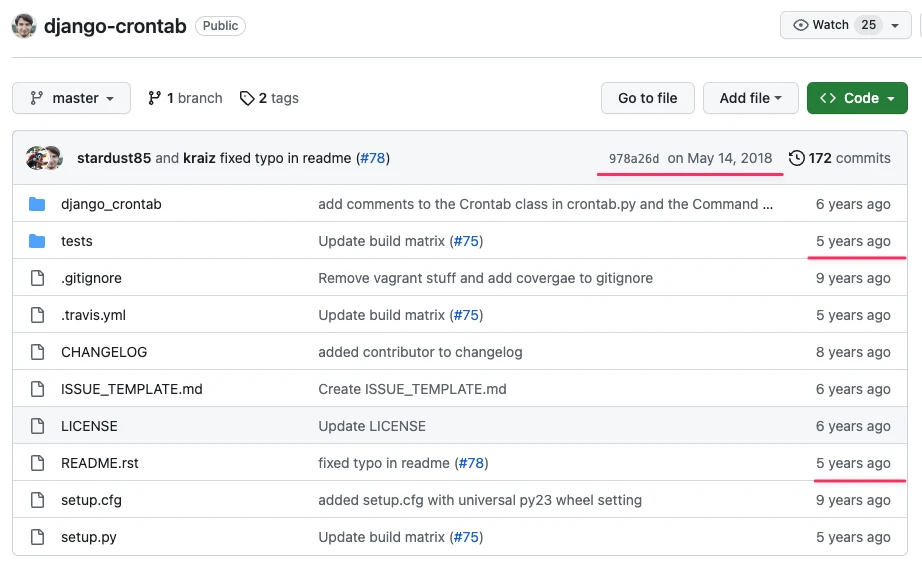This screenshot has height=561, width=922.
Task: Click the repository owner avatar
Action: pos(24,26)
